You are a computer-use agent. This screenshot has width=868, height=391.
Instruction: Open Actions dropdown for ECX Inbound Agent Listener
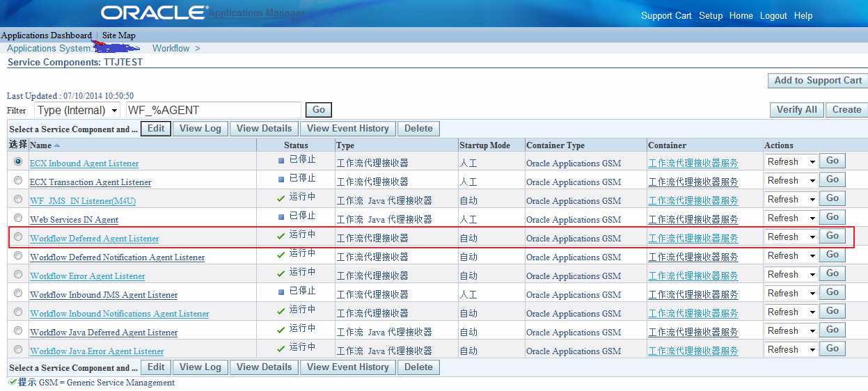coord(791,161)
